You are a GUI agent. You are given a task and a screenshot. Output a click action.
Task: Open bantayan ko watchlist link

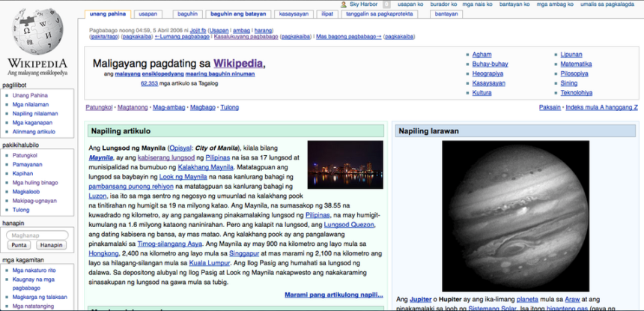pyautogui.click(x=514, y=4)
